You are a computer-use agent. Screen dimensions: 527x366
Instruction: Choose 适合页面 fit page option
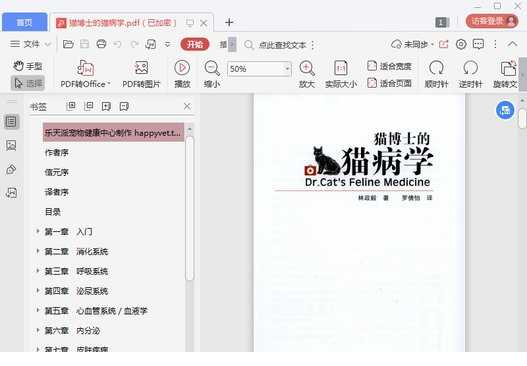pos(389,83)
